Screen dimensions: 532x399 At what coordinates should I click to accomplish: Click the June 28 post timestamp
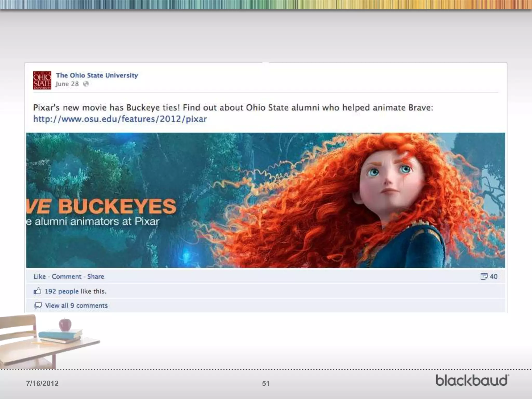pyautogui.click(x=67, y=84)
